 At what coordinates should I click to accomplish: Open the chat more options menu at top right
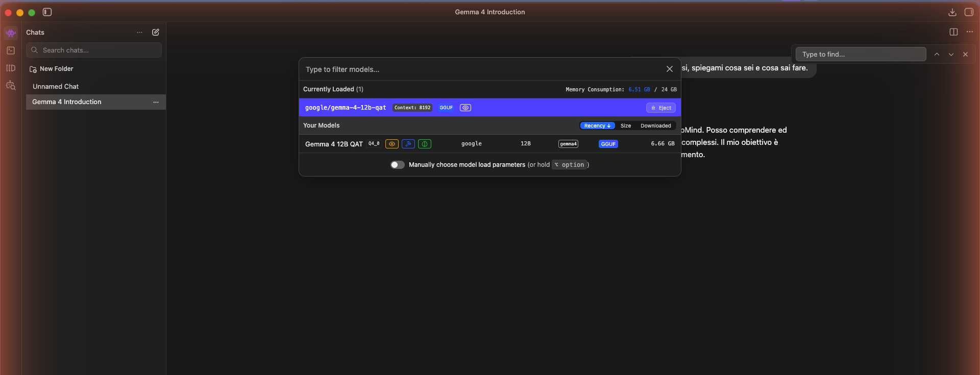(x=970, y=32)
